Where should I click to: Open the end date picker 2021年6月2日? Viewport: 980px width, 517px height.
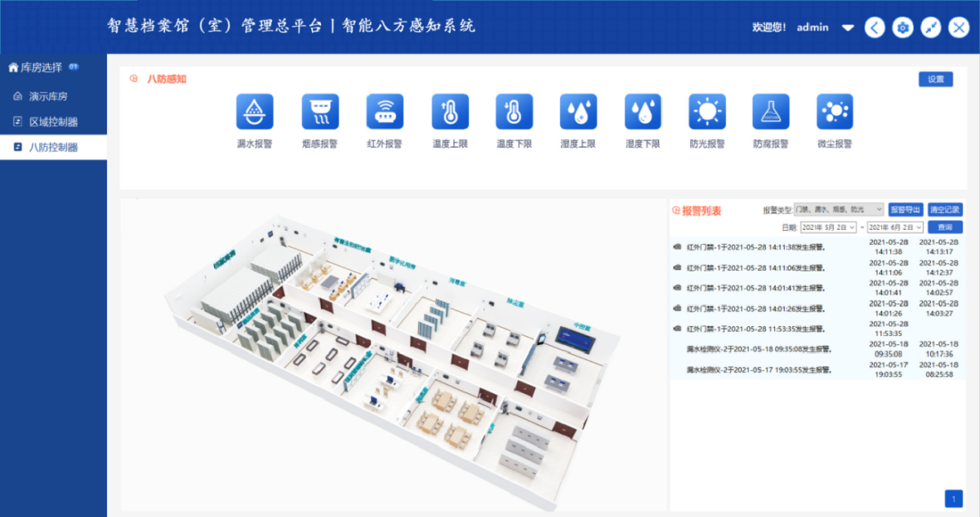click(895, 227)
